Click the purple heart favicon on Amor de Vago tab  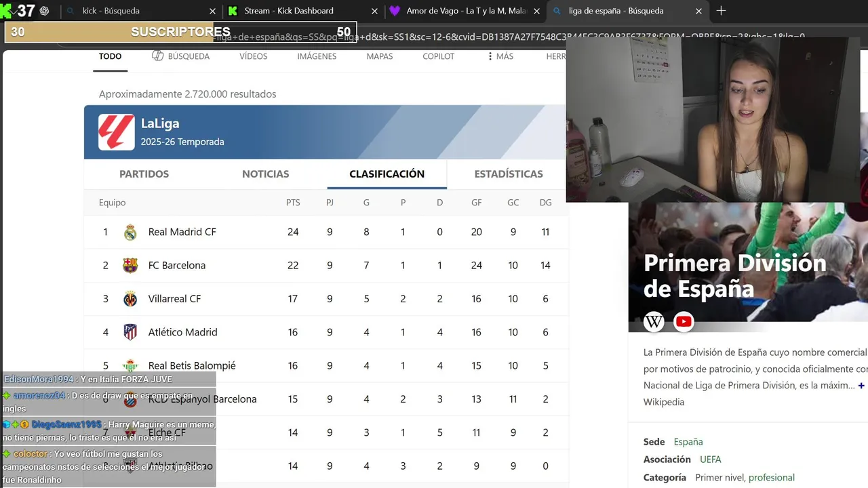pyautogui.click(x=395, y=11)
